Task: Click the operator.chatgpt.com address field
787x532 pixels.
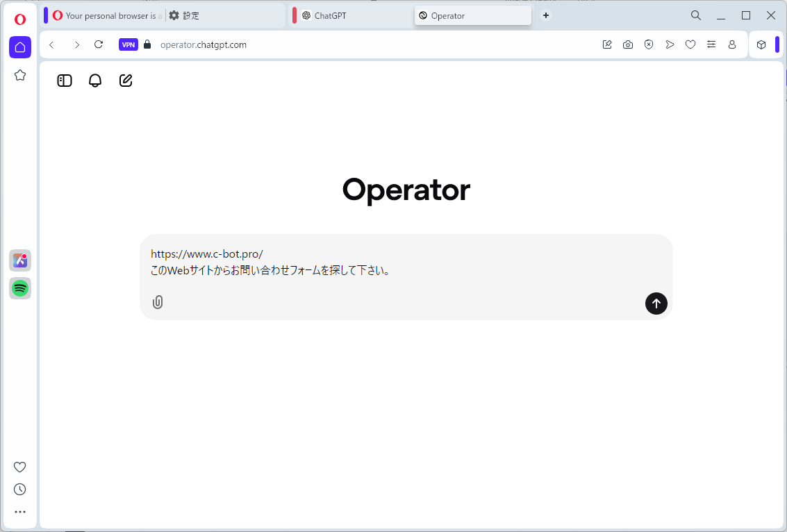Action: point(204,44)
